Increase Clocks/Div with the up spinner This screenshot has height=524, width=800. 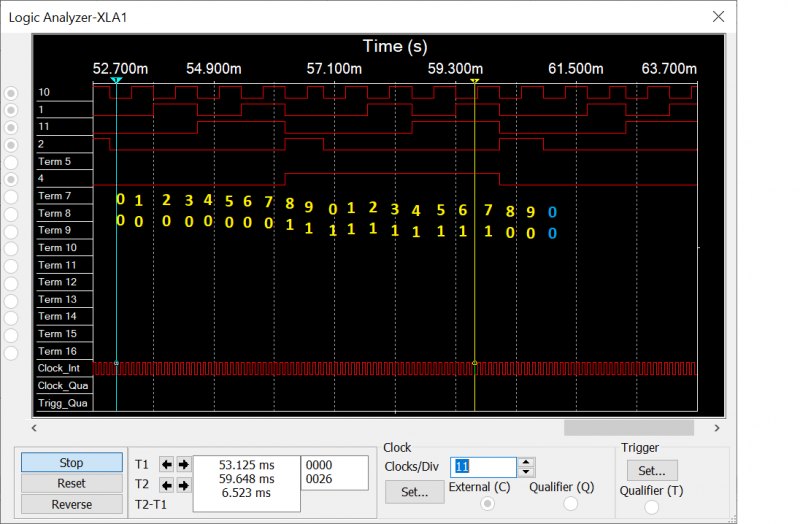[527, 462]
